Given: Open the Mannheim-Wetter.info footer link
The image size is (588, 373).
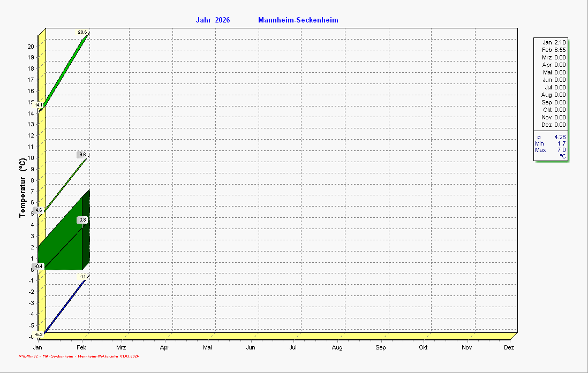Looking at the screenshot, I should 97,356.
